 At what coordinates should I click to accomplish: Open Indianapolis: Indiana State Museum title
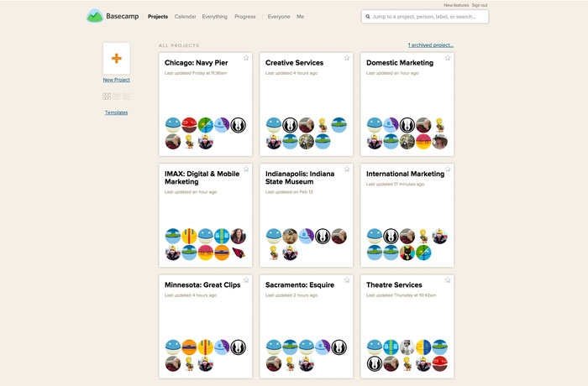click(300, 178)
